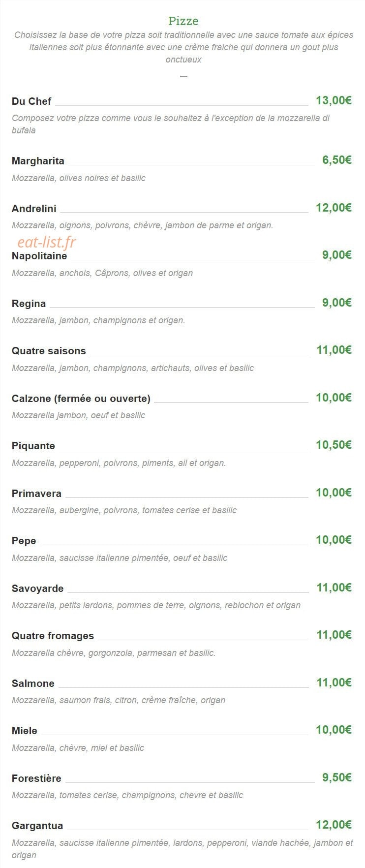The image size is (365, 868).
Task: Click the Pizze section heading
Action: [x=183, y=21]
